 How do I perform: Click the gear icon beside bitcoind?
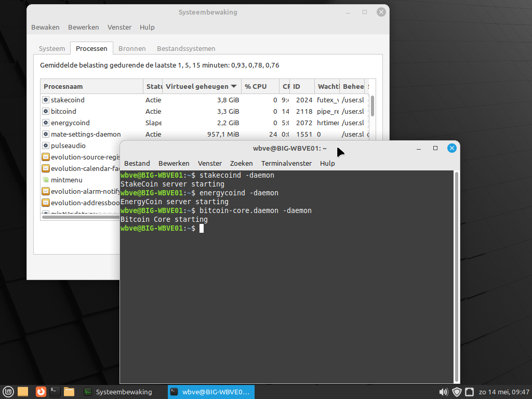(x=46, y=111)
